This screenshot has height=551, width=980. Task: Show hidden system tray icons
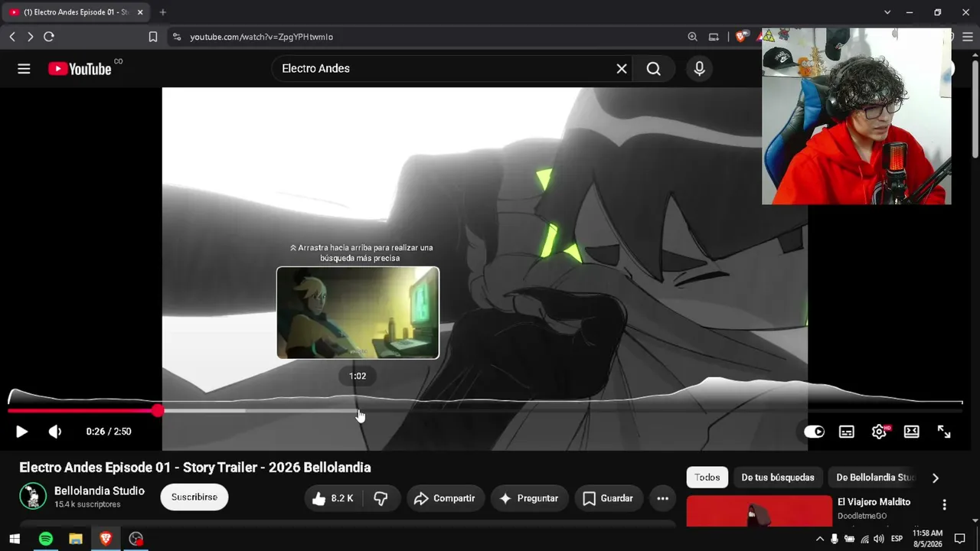tap(820, 539)
